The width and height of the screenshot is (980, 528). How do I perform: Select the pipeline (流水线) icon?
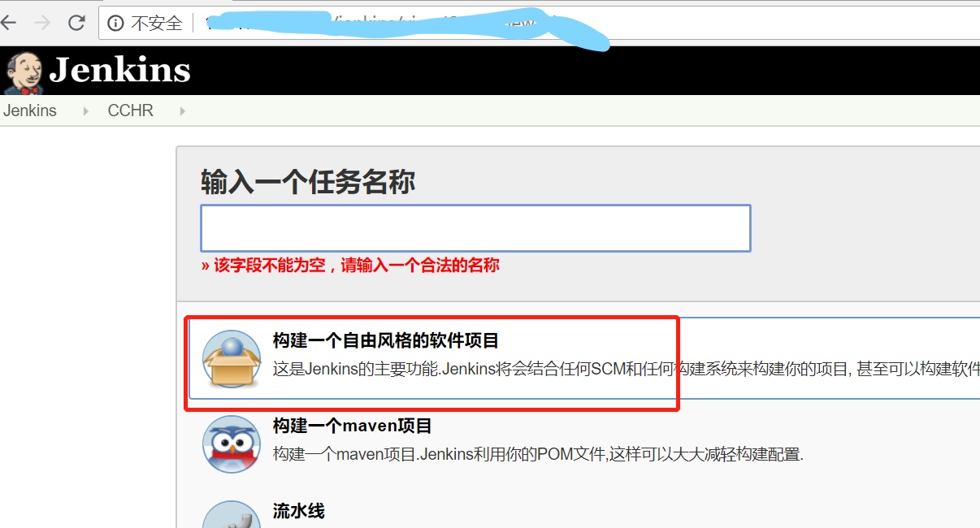[x=232, y=514]
